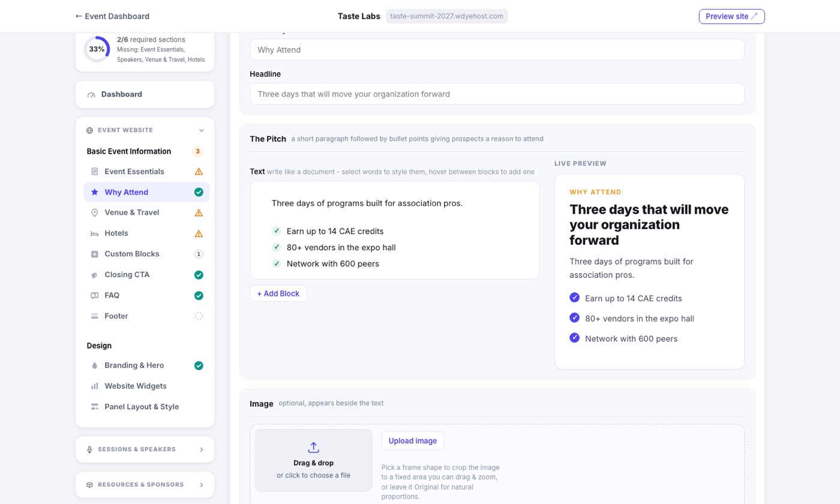Click the Venue & Travel warning triangle

tap(199, 212)
